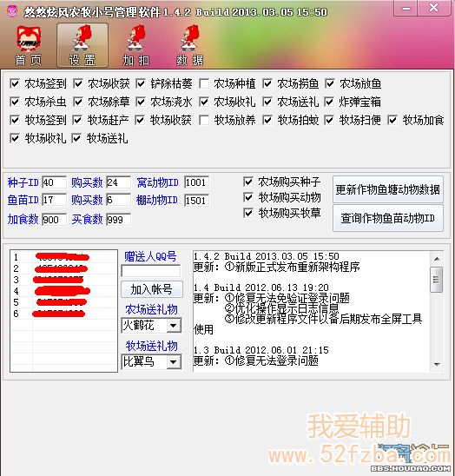455x476 pixels.
Task: Toggle the 牧场拍蚊 checkbox
Action: pos(267,120)
